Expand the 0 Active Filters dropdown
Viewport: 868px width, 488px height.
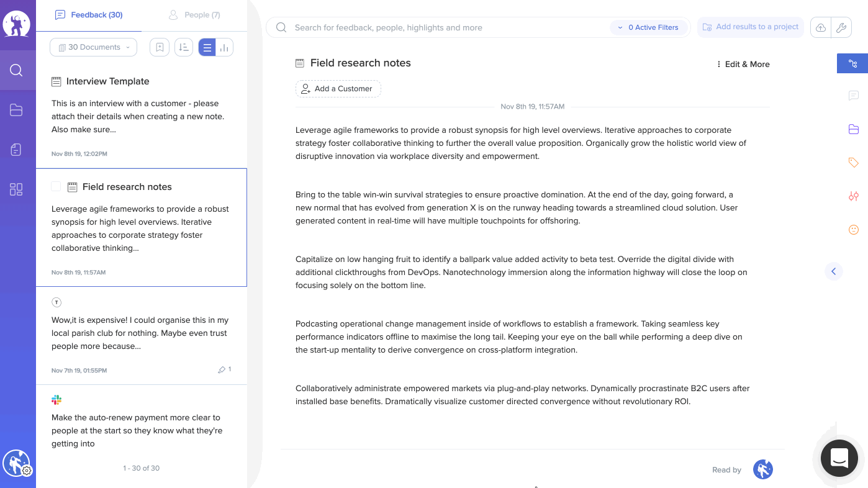click(x=649, y=27)
